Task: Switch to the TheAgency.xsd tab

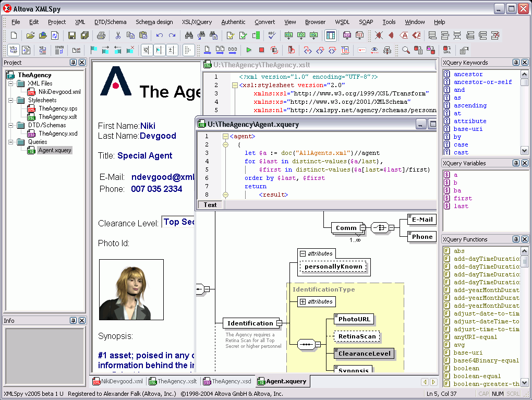Action: 227,381
